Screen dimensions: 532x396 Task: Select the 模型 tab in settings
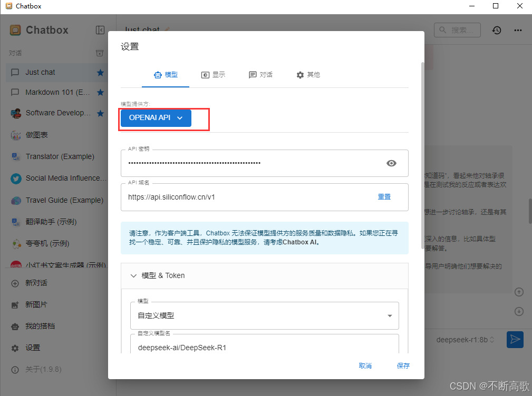tap(166, 75)
